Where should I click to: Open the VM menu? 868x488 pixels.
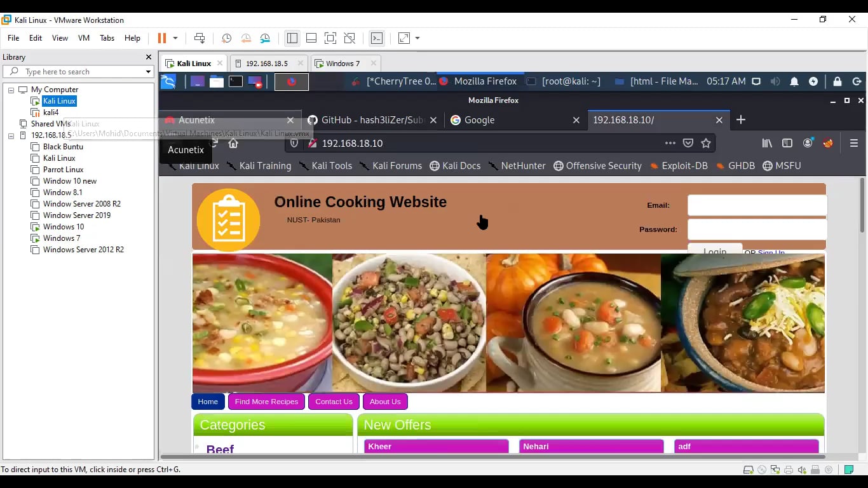[x=84, y=38]
